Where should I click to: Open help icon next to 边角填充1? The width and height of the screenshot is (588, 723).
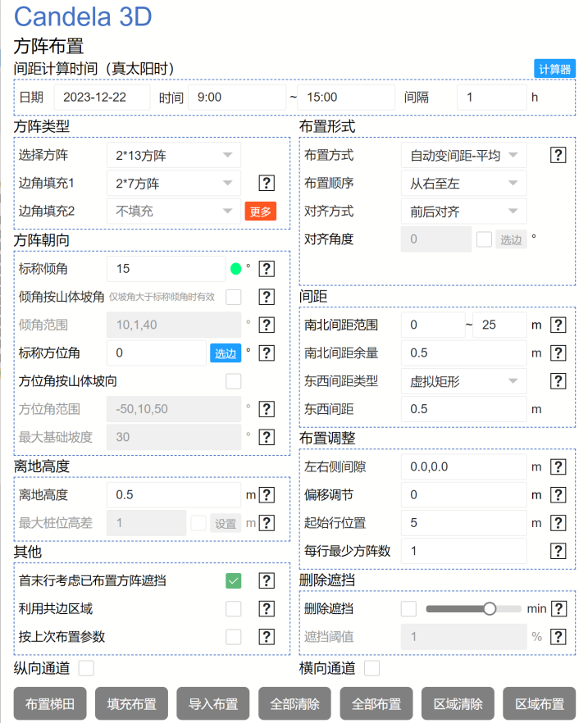point(267,183)
